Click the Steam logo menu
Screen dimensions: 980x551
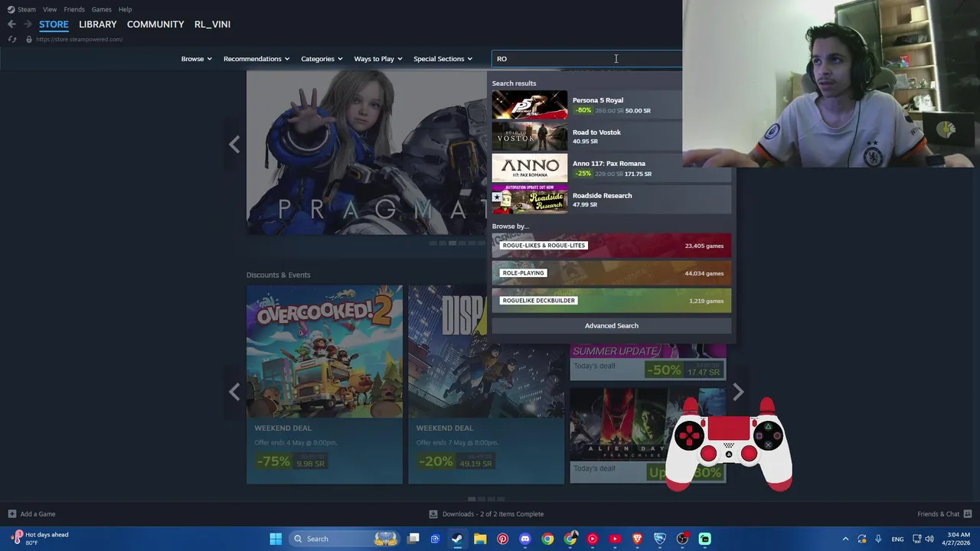pyautogui.click(x=21, y=9)
